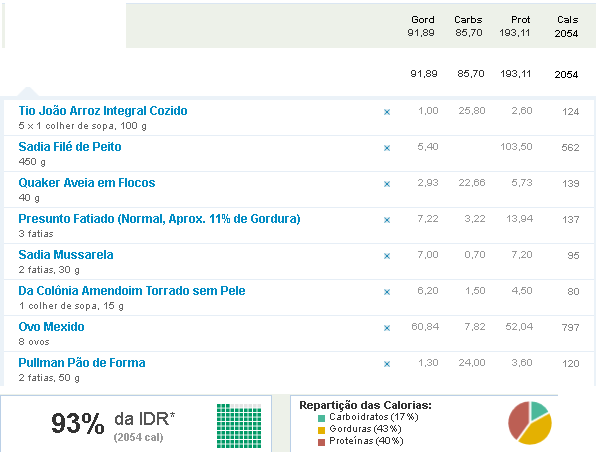This screenshot has height=453, width=596.
Task: Click the Proteínas (40%) legend label
Action: [x=366, y=441]
